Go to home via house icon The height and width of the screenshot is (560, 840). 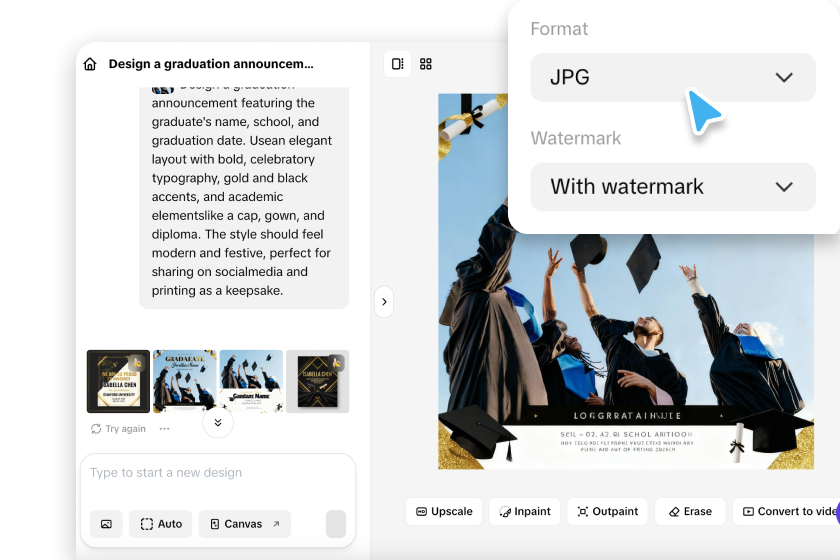pos(90,64)
